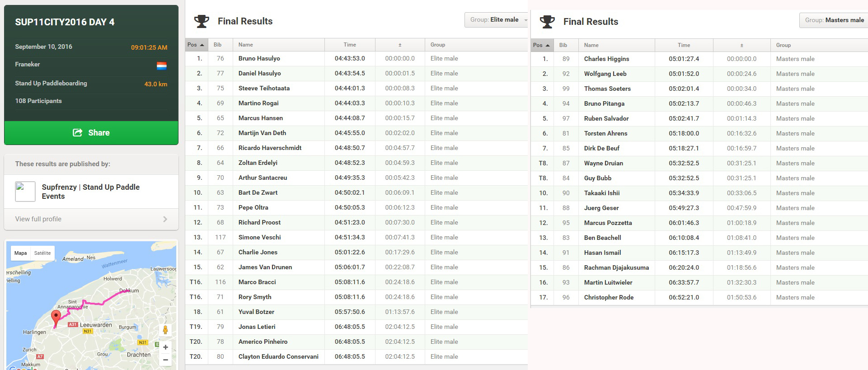Image resolution: width=868 pixels, height=370 pixels.
Task: Click Thomas Soeters name
Action: [608, 89]
